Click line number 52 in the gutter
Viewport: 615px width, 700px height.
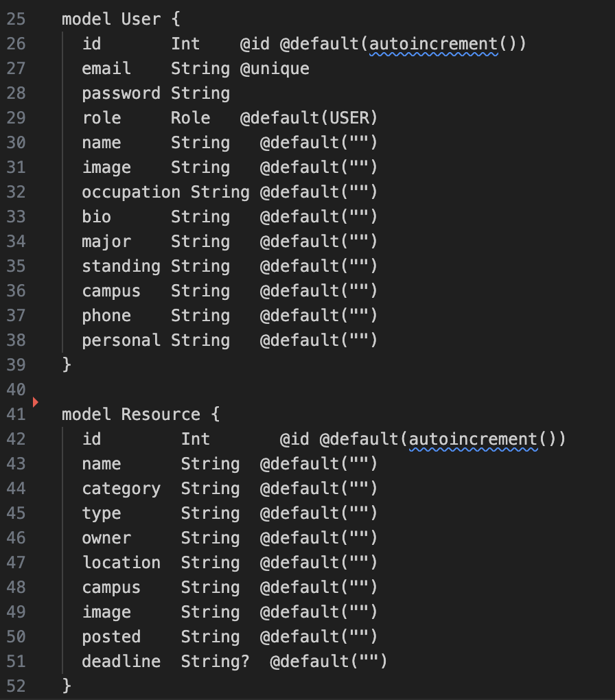(16, 686)
